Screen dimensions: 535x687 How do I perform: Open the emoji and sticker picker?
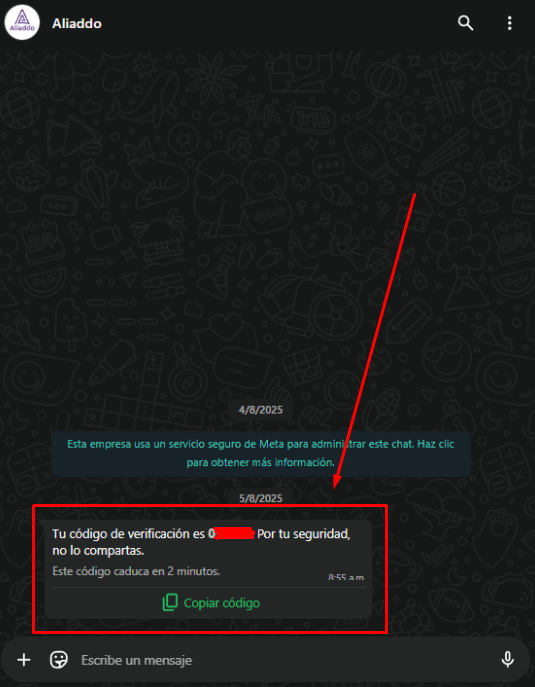[x=59, y=659]
